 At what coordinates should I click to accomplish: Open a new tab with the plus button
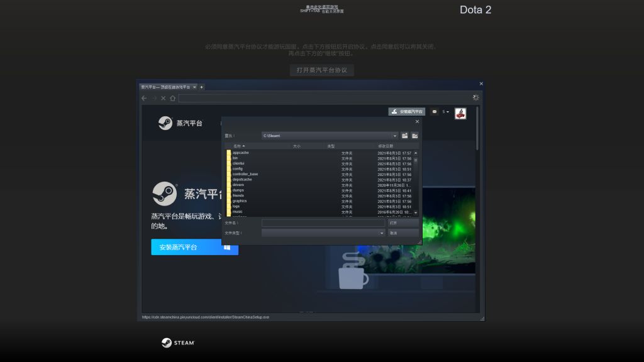(201, 88)
